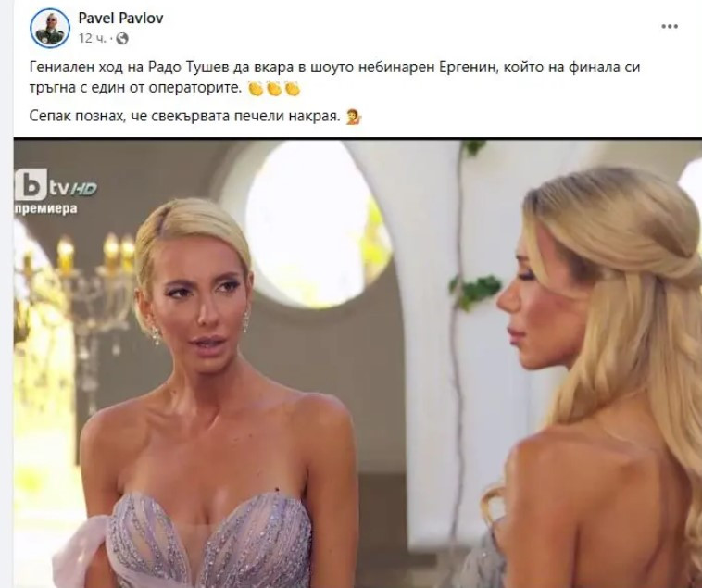Open the three-dot post options menu
This screenshot has width=702, height=588.
pyautogui.click(x=670, y=27)
